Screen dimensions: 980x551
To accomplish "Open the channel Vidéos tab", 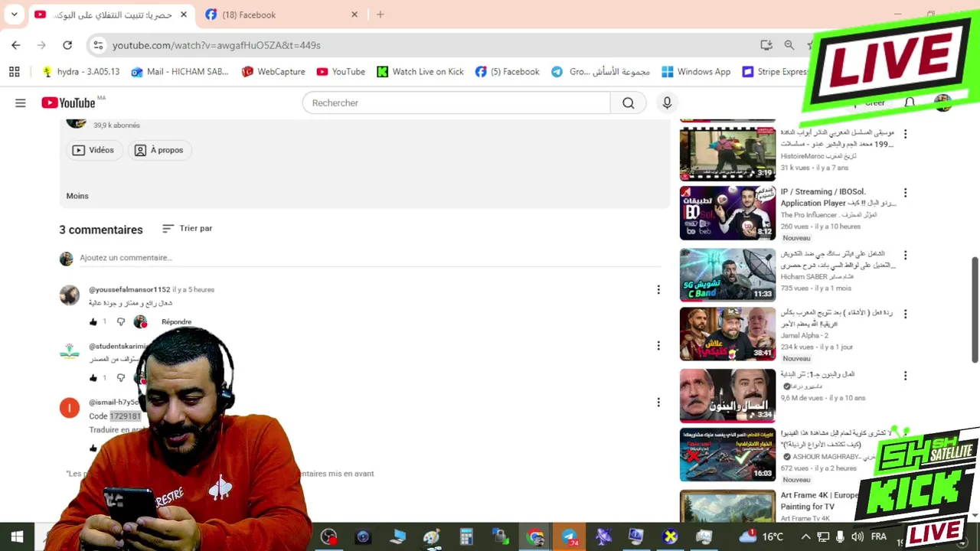I will [93, 150].
